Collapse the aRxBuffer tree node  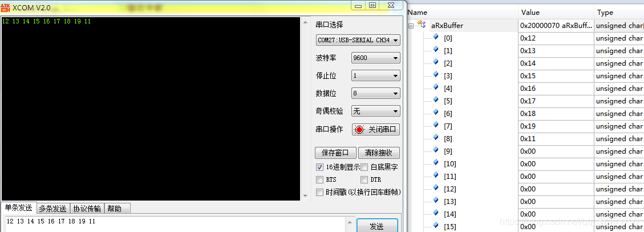pyautogui.click(x=411, y=26)
